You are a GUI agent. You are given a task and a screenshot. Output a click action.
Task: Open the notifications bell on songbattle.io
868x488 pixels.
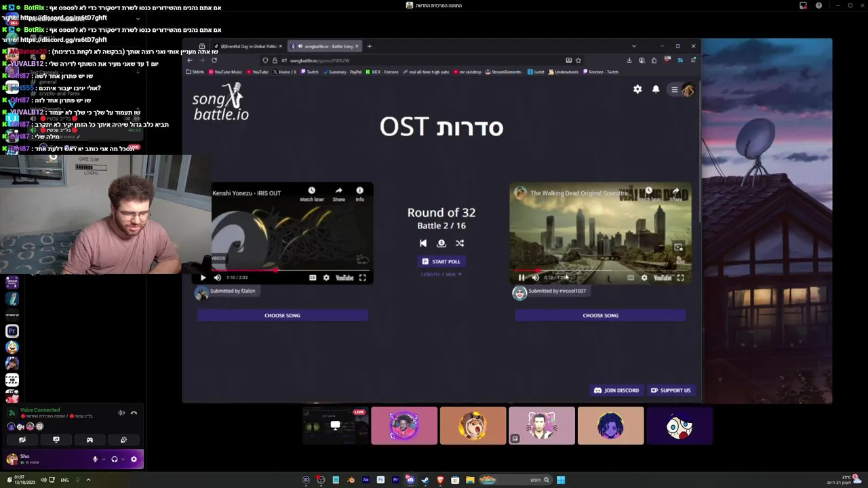point(656,89)
